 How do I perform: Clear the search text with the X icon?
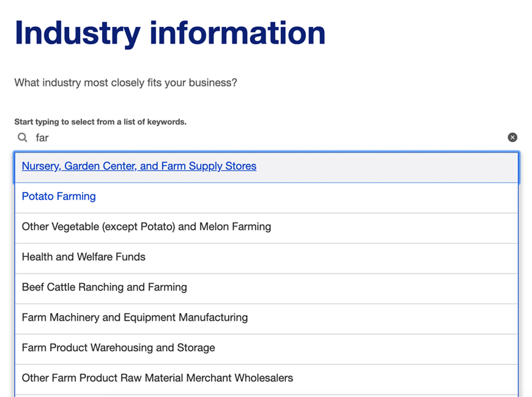[x=513, y=138]
